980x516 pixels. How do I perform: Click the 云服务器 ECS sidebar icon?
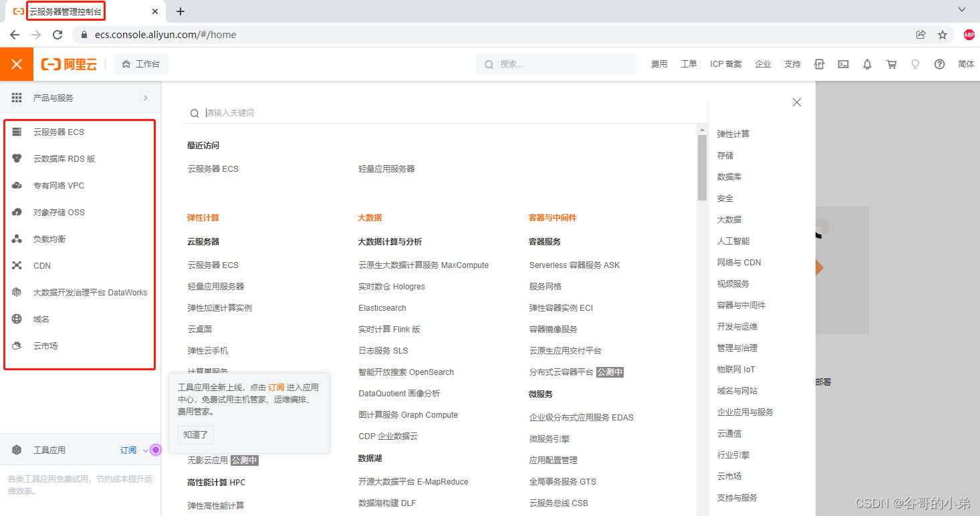[17, 132]
